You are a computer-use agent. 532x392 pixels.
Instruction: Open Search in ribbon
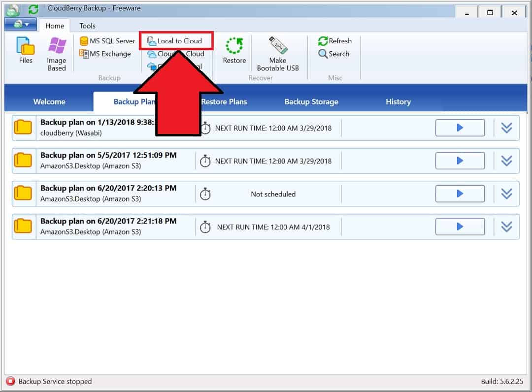click(x=334, y=54)
